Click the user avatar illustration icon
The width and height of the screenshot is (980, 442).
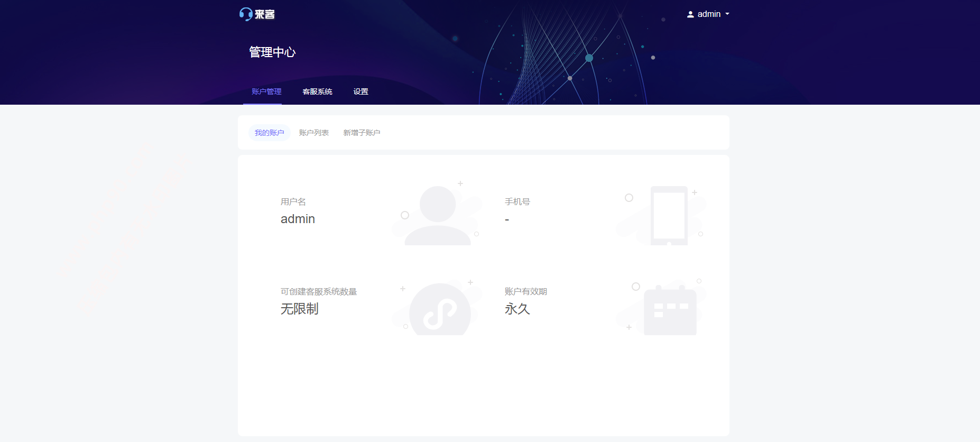438,215
